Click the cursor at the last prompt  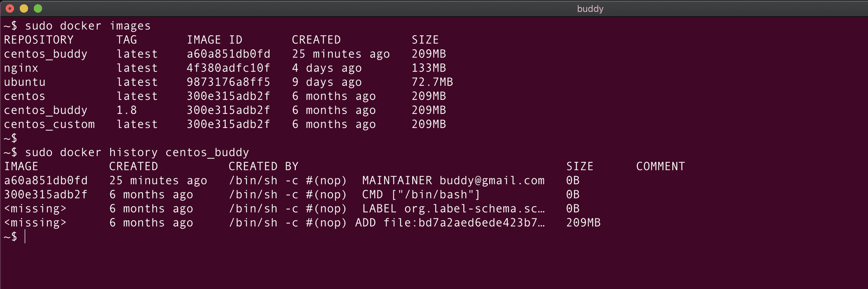25,237
